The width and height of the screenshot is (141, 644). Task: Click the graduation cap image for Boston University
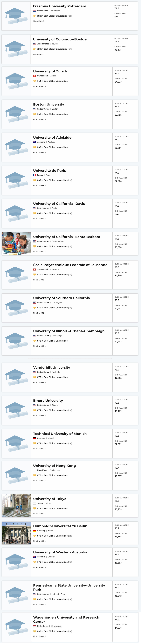click(16, 114)
